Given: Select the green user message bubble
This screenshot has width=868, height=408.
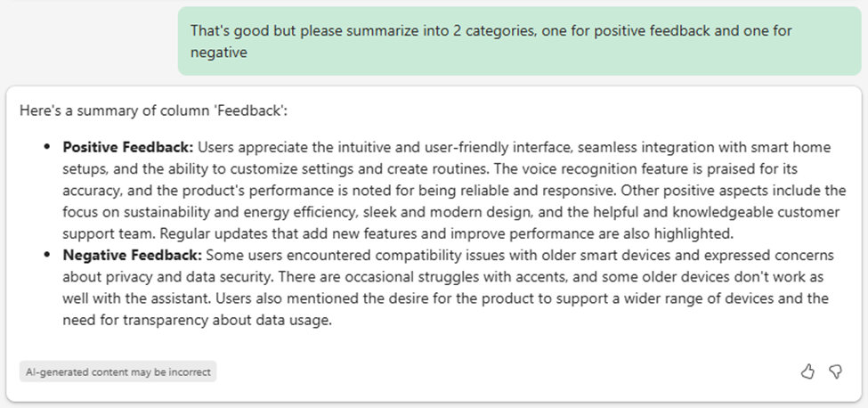Looking at the screenshot, I should pyautogui.click(x=518, y=42).
